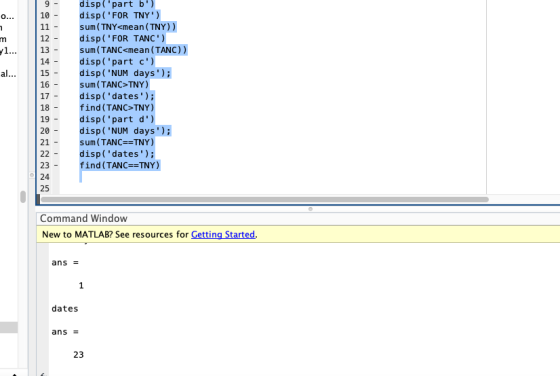
Task: Click disp('dates') on line 22
Action: 117,154
